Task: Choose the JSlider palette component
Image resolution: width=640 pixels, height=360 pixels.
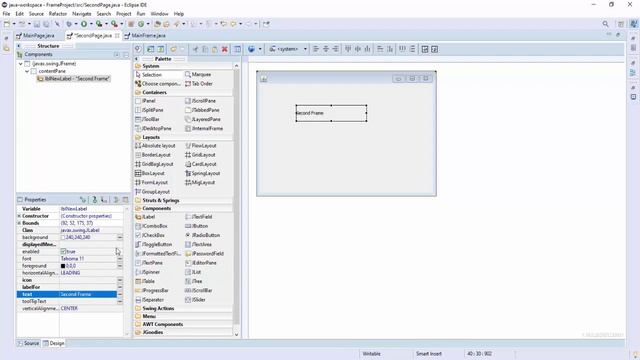Action: coord(195,300)
